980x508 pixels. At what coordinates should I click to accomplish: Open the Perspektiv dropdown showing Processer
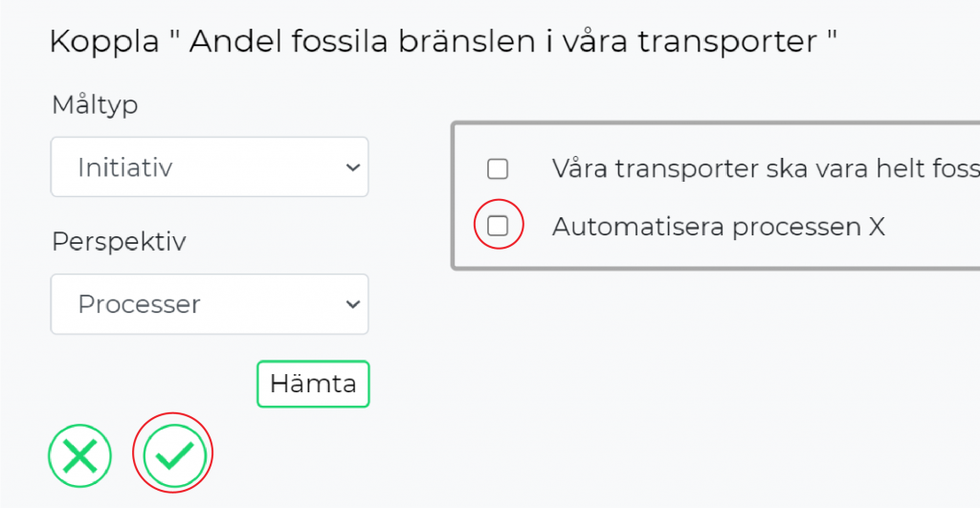(210, 303)
